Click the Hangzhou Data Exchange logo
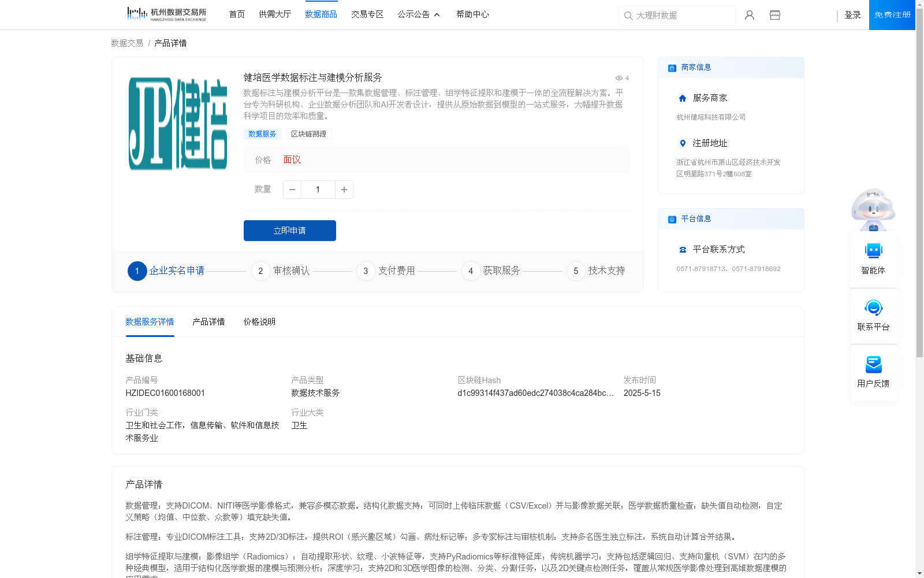Screen dimensions: 924x578 (x=166, y=14)
